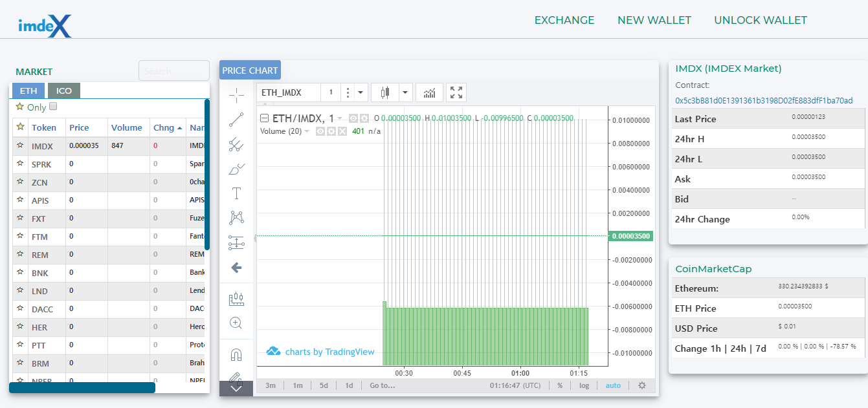Toggle percent scale mode
The width and height of the screenshot is (868, 408).
click(560, 385)
